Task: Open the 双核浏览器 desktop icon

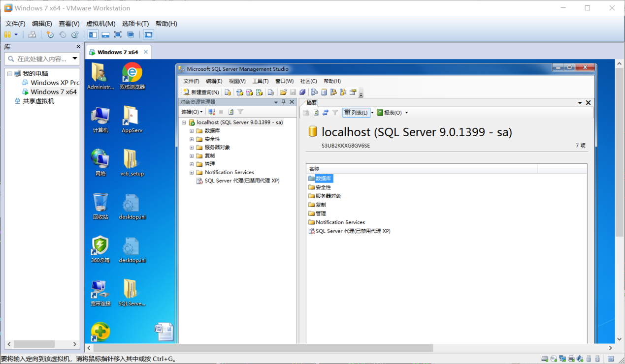Action: point(132,76)
